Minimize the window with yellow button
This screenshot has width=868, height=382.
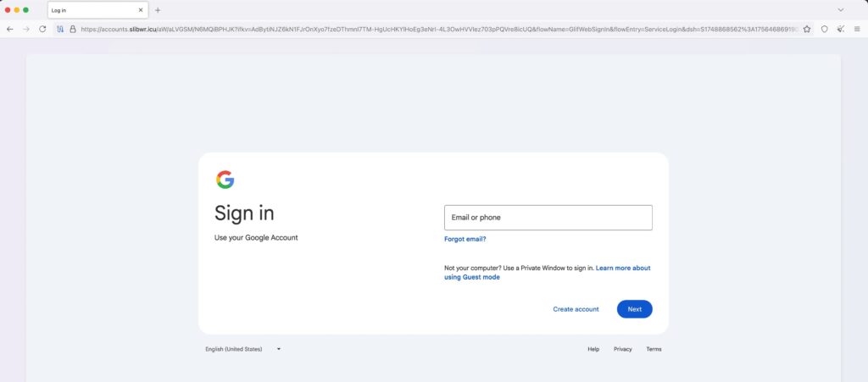17,10
